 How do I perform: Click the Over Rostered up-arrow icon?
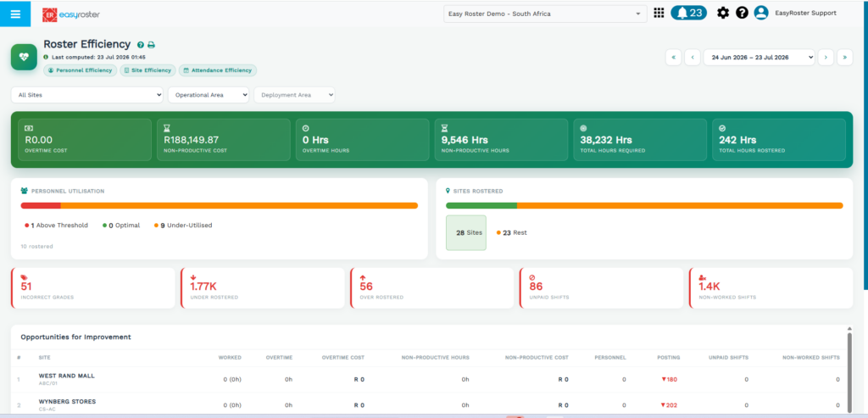click(x=363, y=277)
